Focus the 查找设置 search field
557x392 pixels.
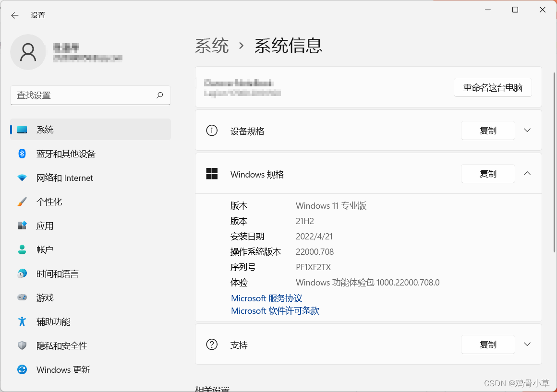[91, 95]
